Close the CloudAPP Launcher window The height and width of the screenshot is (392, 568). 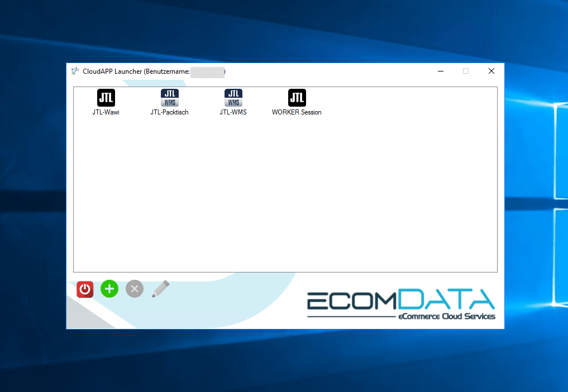tap(491, 71)
